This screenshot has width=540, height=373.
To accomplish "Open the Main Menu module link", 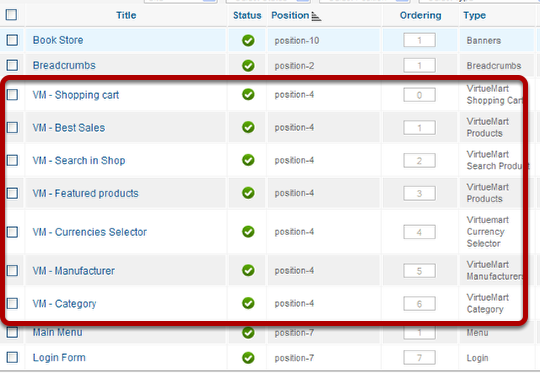I will 58,332.
